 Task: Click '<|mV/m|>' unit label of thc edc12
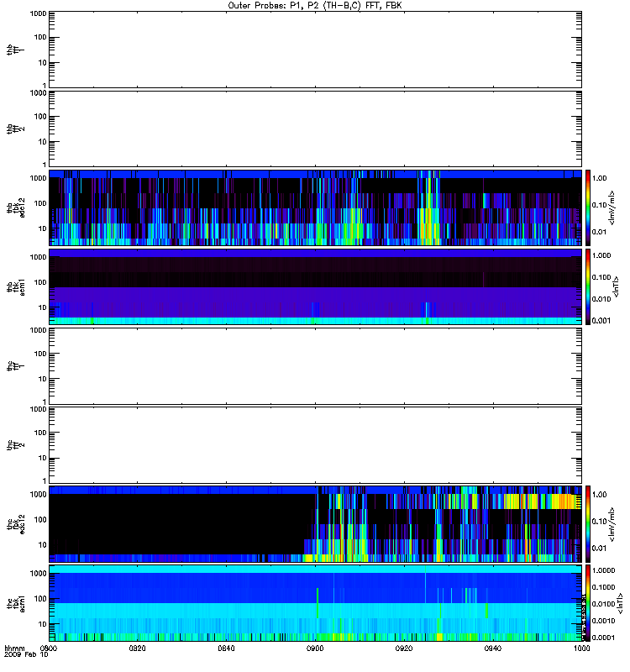point(612,523)
